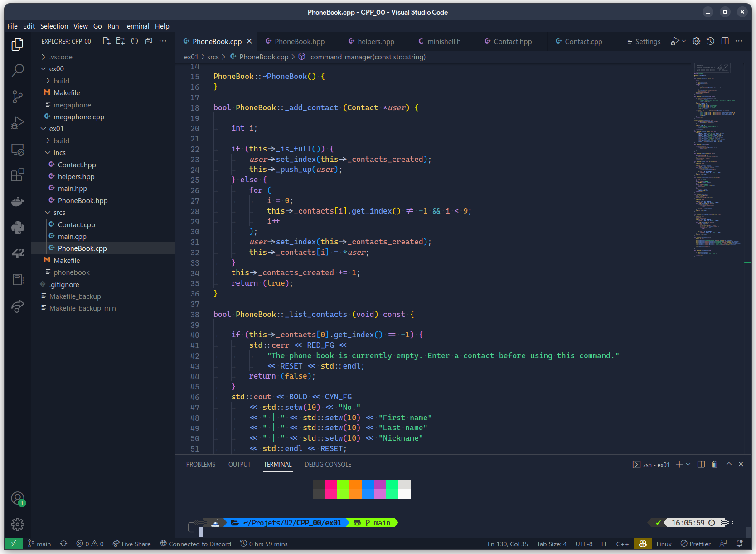Create a new file in Explorer
756x554 pixels.
(107, 41)
